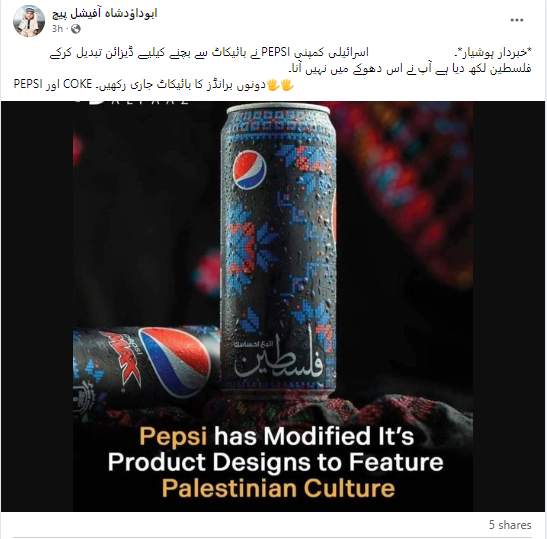Click the word COKE in the post text

77,84
